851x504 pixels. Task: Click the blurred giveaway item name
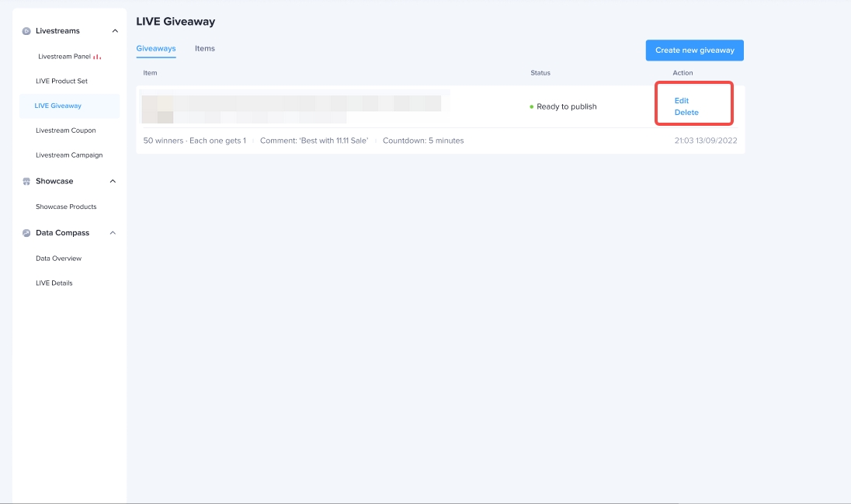291,107
